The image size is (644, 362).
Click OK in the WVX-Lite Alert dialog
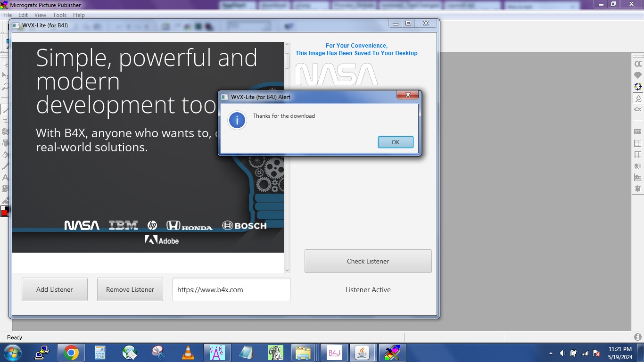(396, 142)
